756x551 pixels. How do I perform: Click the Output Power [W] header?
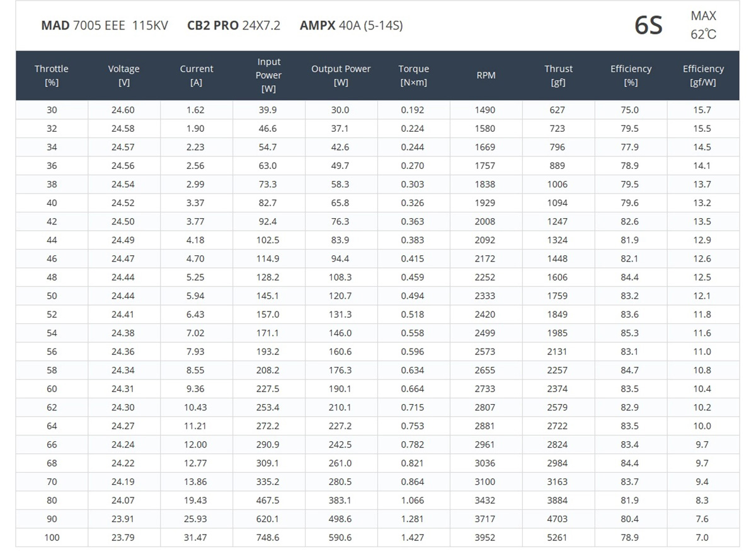coord(341,76)
